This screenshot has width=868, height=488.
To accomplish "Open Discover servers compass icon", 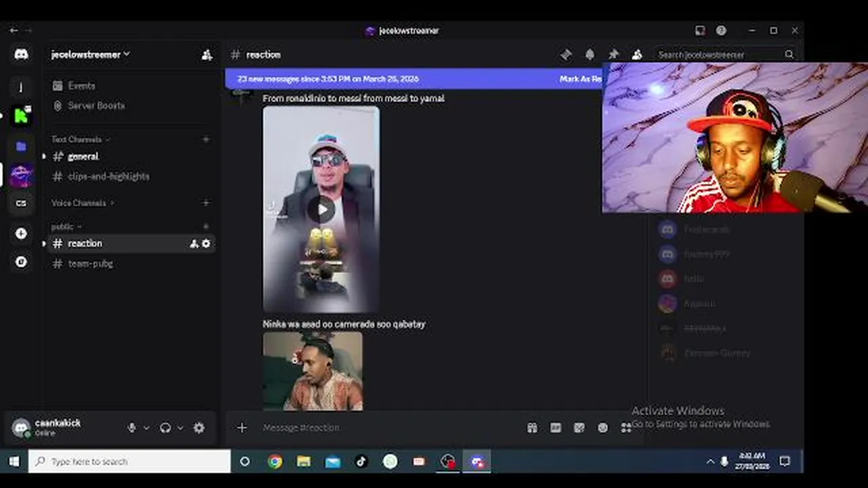I will pos(21,262).
